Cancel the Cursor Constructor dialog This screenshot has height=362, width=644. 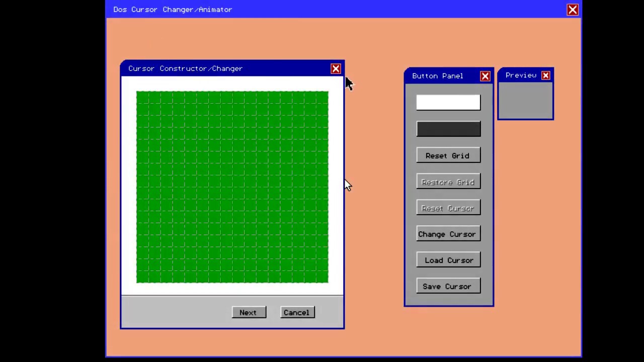click(297, 312)
